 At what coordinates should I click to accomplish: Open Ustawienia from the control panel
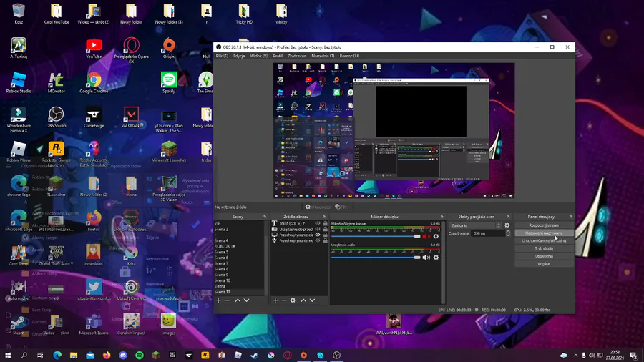tap(544, 256)
